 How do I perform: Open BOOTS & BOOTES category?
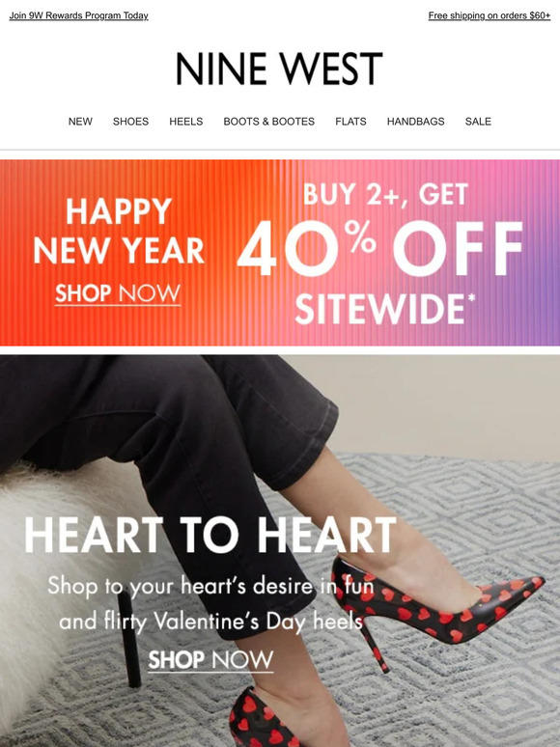[268, 122]
